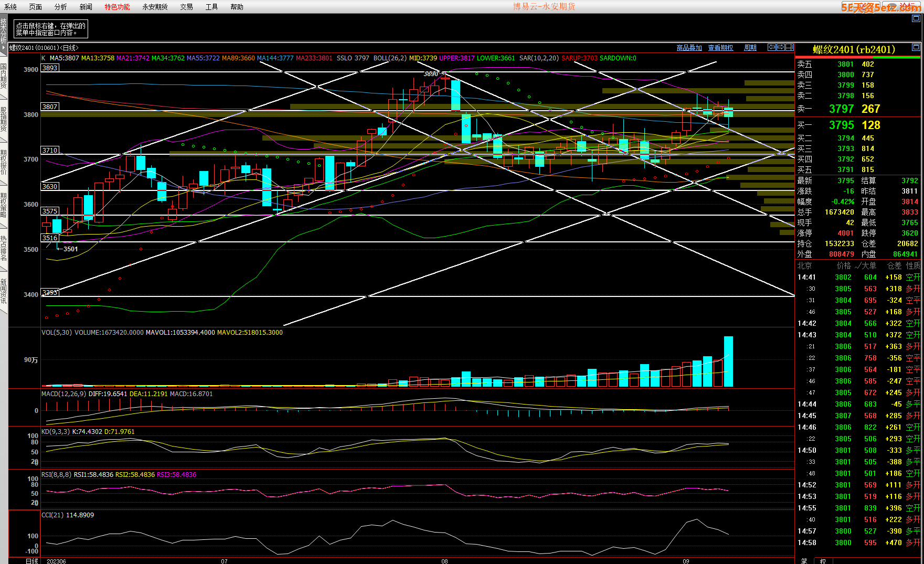The width and height of the screenshot is (924, 564).
Task: Open the 国内期货 sidebar tab
Action: tap(4, 76)
